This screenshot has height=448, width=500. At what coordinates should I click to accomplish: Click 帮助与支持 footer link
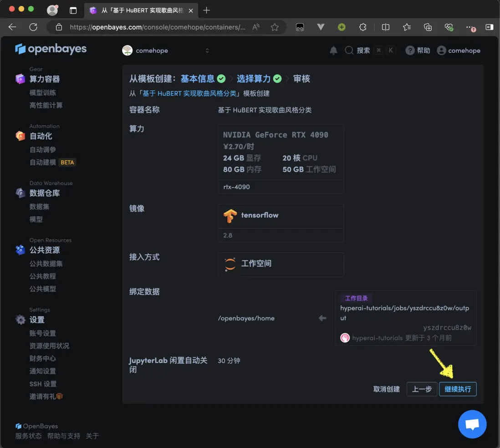click(63, 436)
